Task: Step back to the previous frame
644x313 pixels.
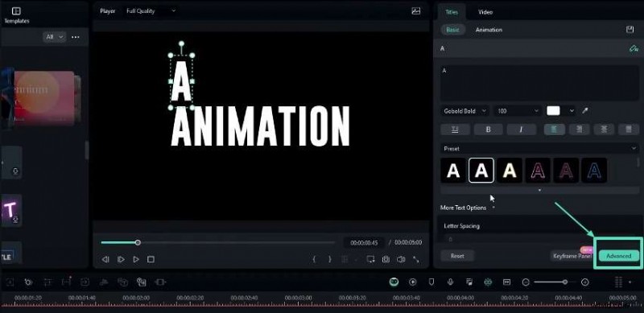Action: click(105, 259)
